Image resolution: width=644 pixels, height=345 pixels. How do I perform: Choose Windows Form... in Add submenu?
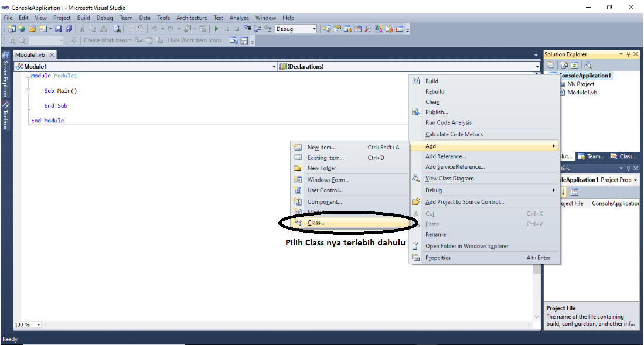pyautogui.click(x=350, y=180)
